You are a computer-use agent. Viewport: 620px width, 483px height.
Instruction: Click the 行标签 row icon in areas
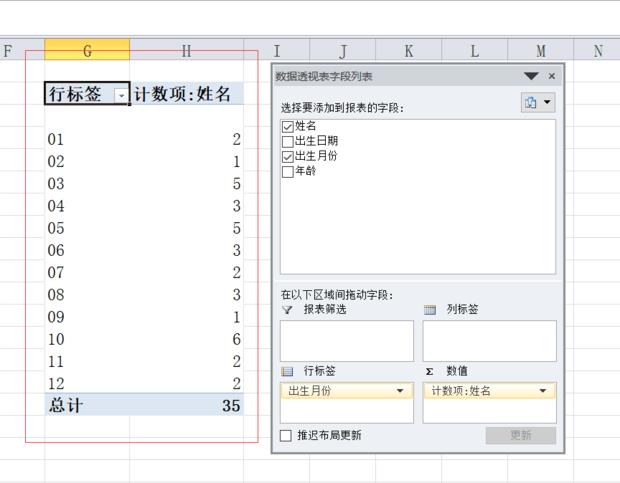288,371
